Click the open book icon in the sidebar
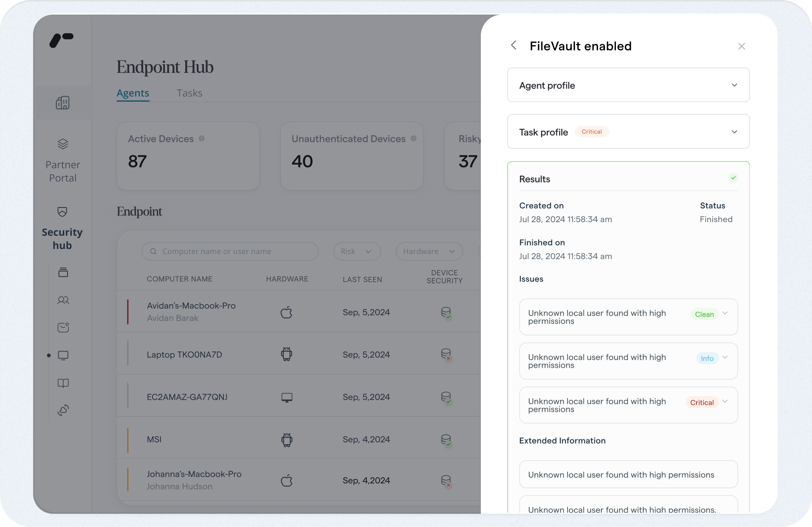Screen dimensions: 812x527 click(x=63, y=383)
